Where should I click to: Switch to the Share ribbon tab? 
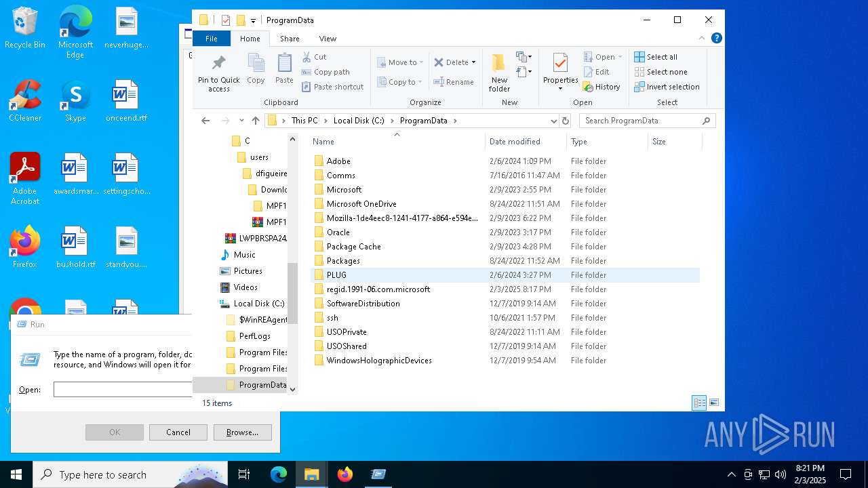290,39
